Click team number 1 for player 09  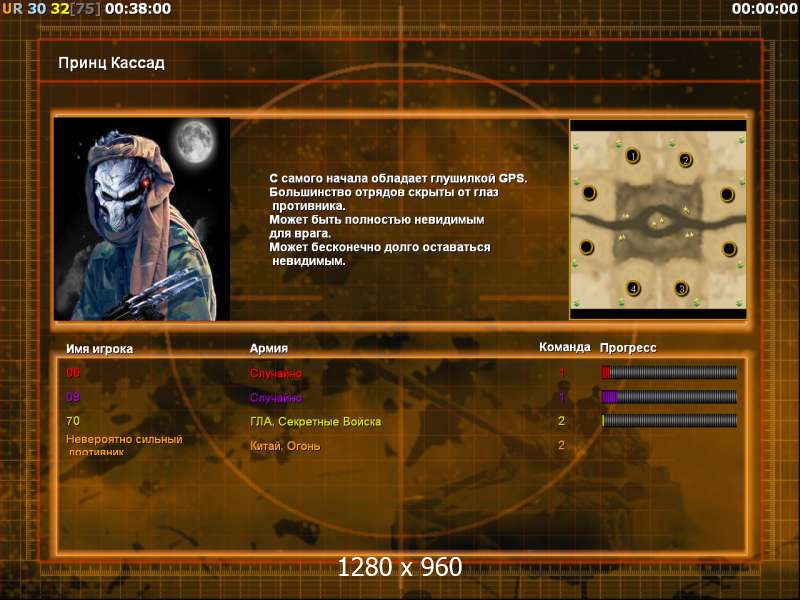pyautogui.click(x=562, y=396)
